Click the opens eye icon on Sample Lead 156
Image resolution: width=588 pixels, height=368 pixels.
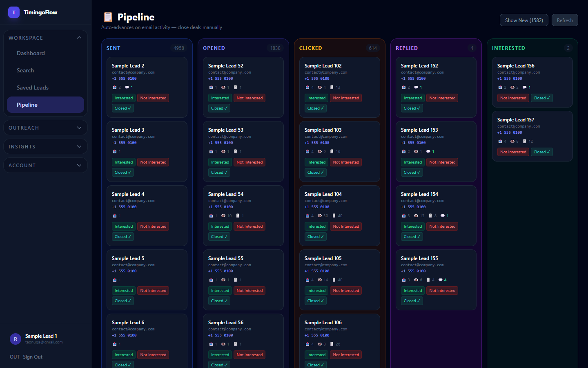click(512, 88)
